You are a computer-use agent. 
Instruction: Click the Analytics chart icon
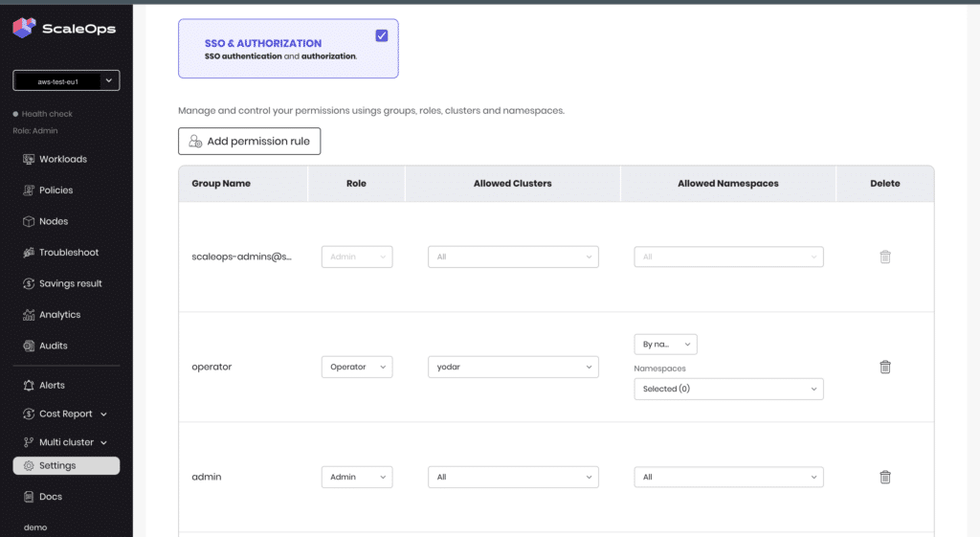29,315
